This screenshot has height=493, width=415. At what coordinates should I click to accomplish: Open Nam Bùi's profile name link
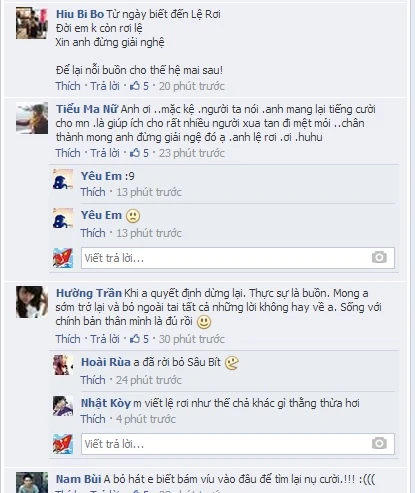78,479
